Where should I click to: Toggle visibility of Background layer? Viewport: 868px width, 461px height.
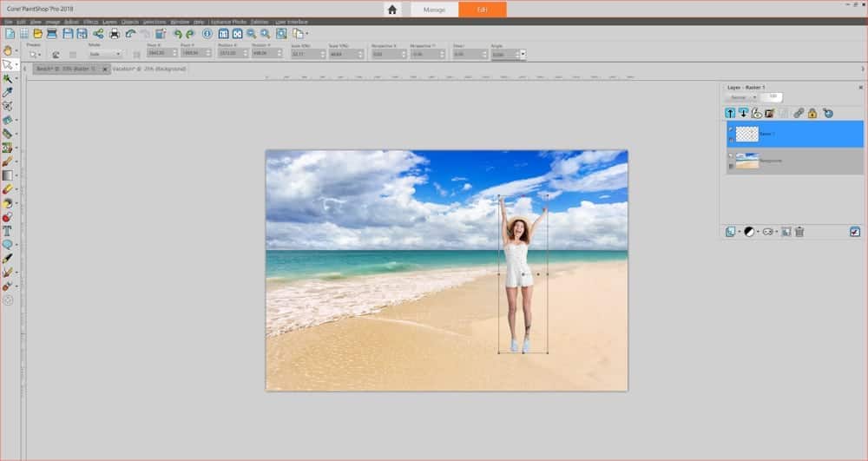(x=731, y=156)
